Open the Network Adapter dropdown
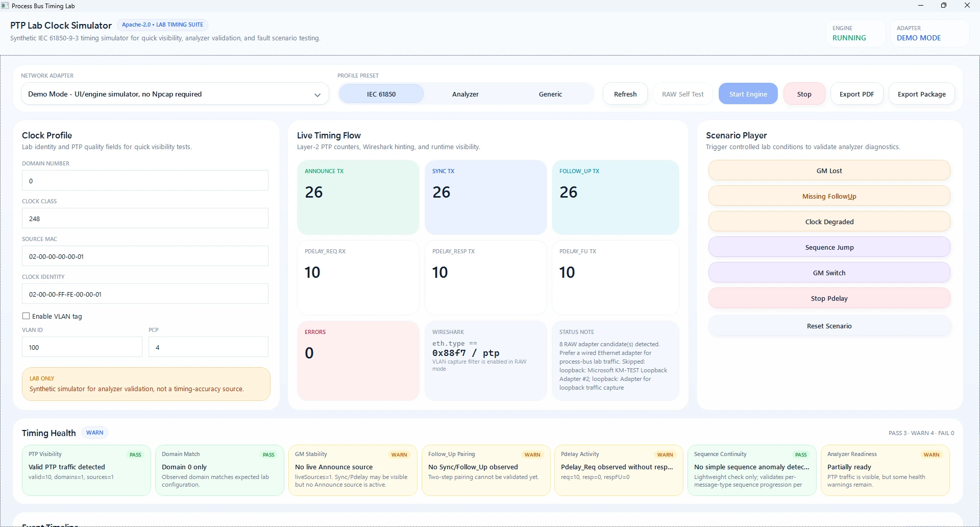Screen dimensions: 980x527 (x=175, y=94)
